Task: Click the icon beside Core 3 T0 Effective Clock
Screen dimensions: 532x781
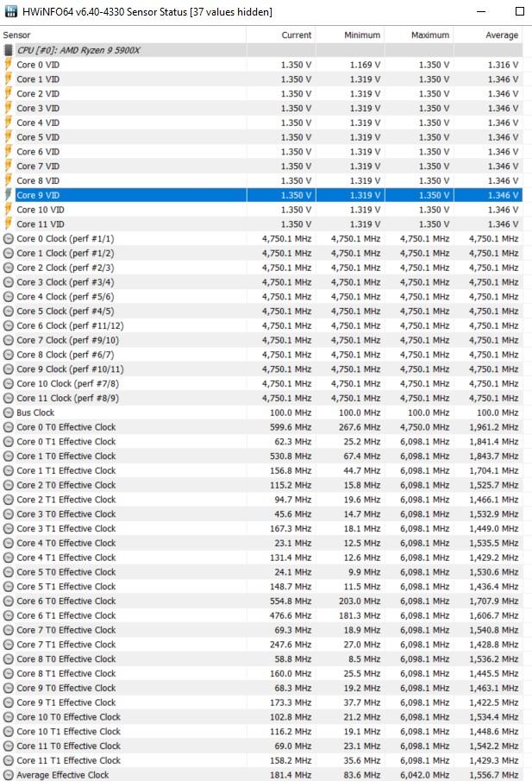Action: click(8, 513)
